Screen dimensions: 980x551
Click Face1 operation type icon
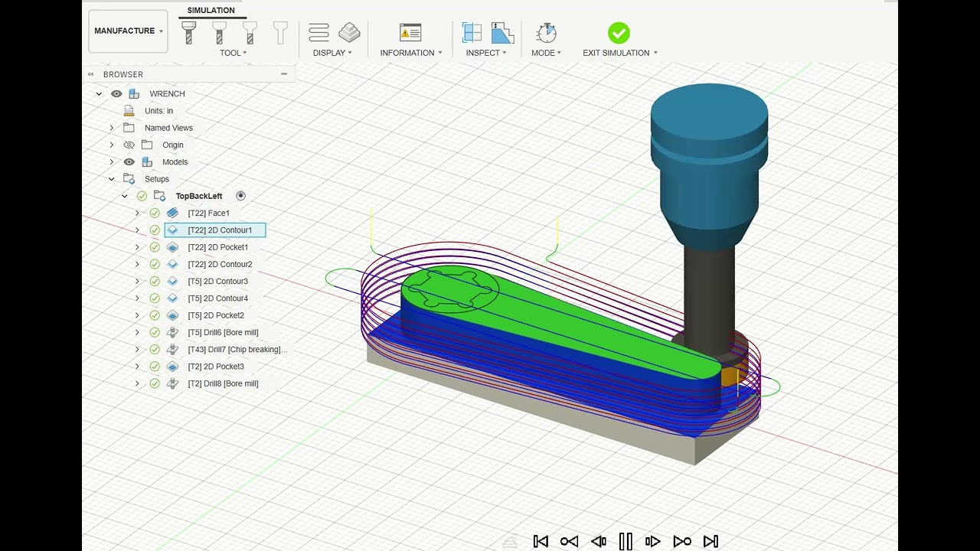(172, 213)
